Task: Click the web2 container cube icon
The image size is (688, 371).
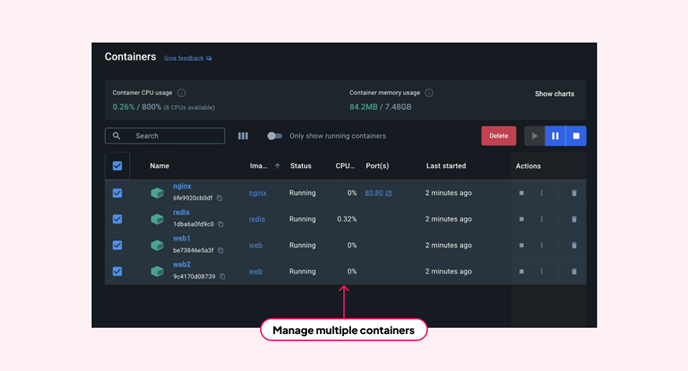Action: [x=157, y=271]
